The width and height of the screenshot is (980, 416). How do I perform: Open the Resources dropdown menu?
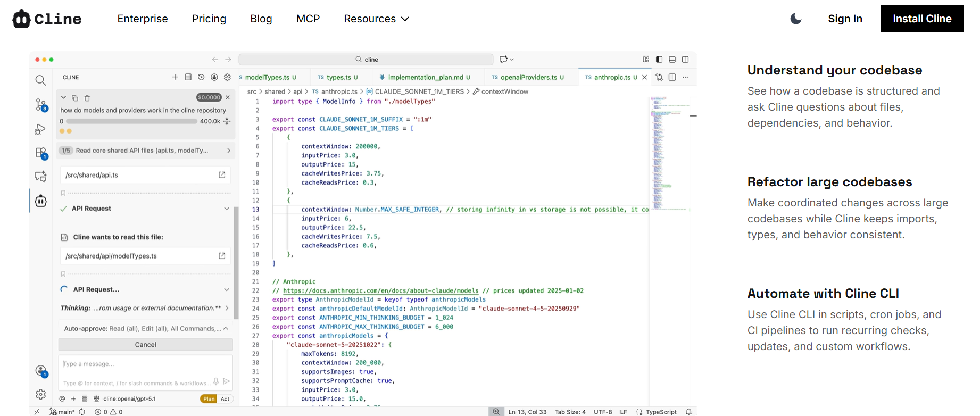click(376, 19)
